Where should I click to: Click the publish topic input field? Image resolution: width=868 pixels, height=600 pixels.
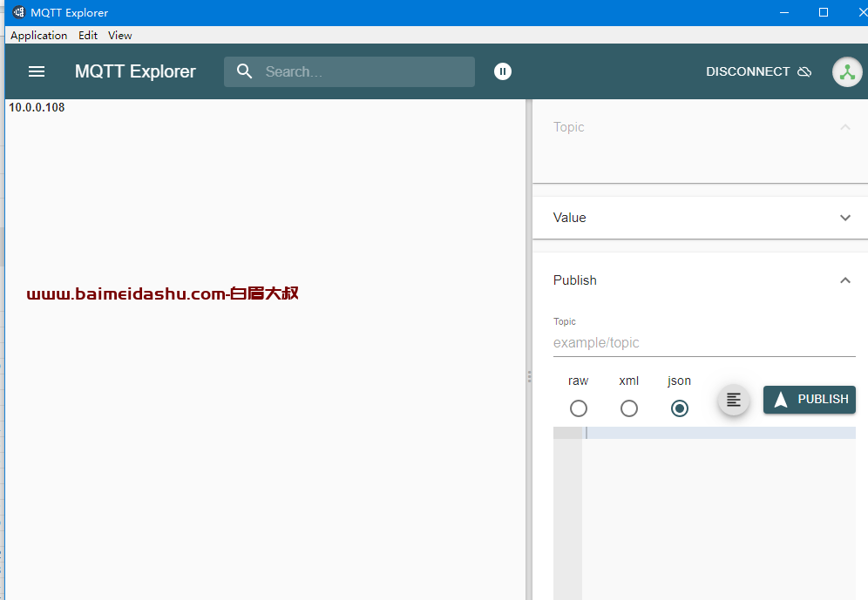point(704,343)
